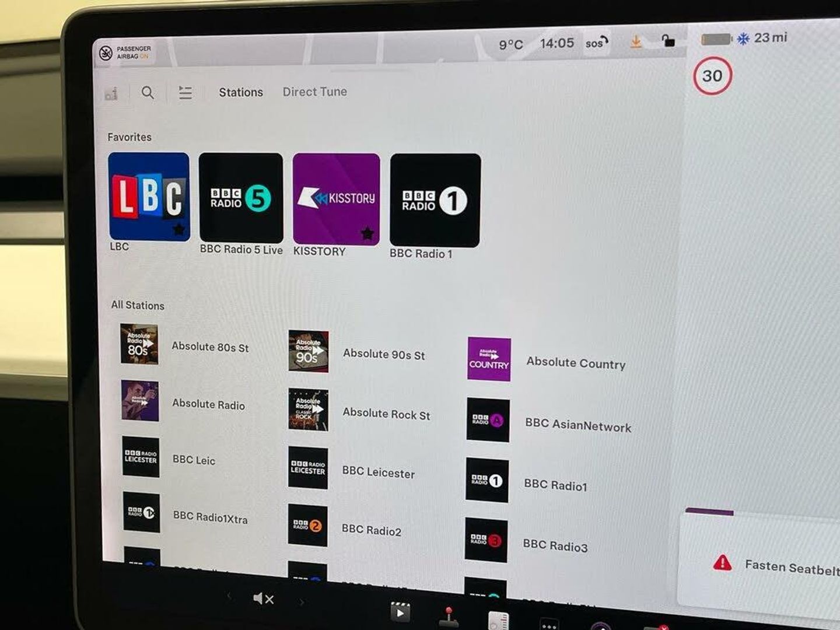Play BBC Radio 1 favorite tile
The image size is (840, 630).
click(x=435, y=200)
